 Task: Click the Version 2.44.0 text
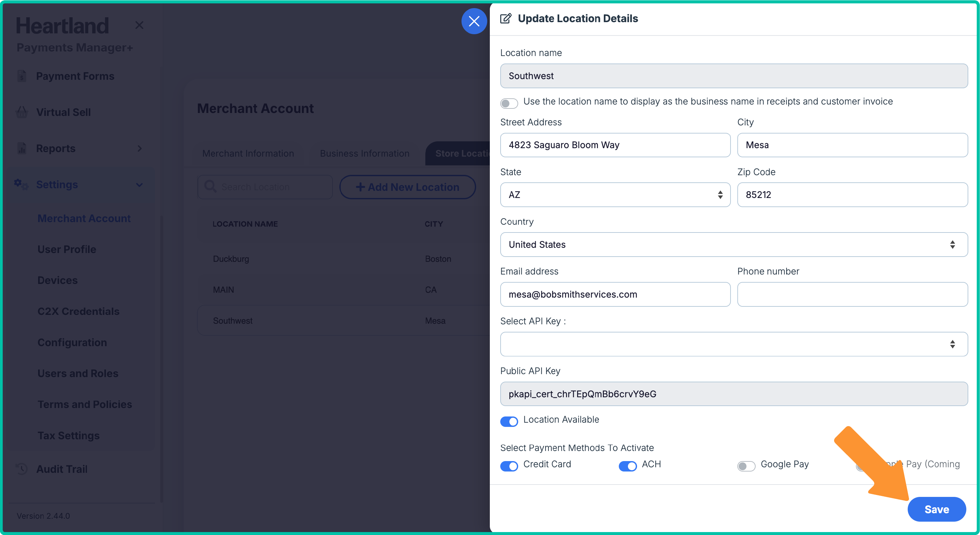coord(43,515)
